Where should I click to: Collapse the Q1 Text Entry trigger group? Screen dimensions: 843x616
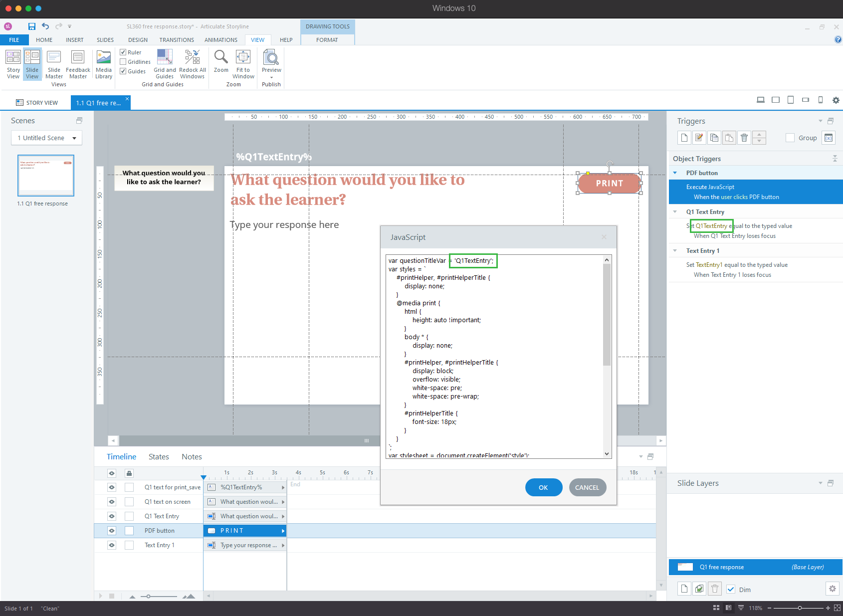click(x=675, y=212)
